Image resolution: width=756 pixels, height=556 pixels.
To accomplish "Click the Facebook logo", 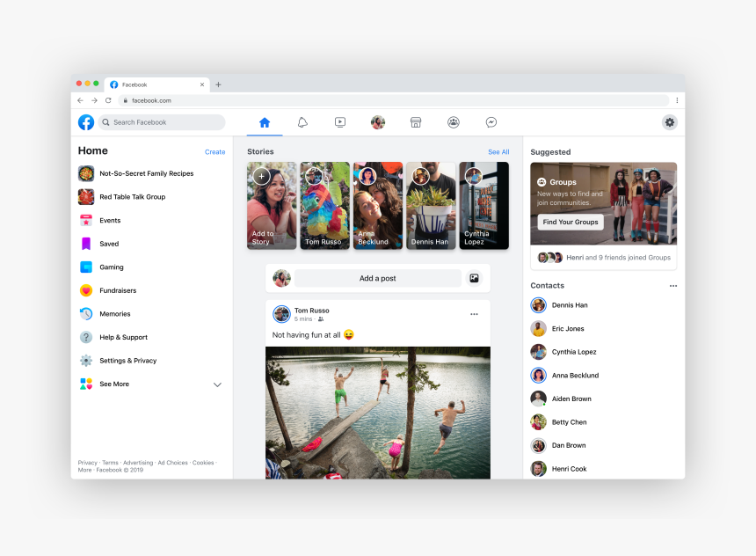I will point(85,122).
